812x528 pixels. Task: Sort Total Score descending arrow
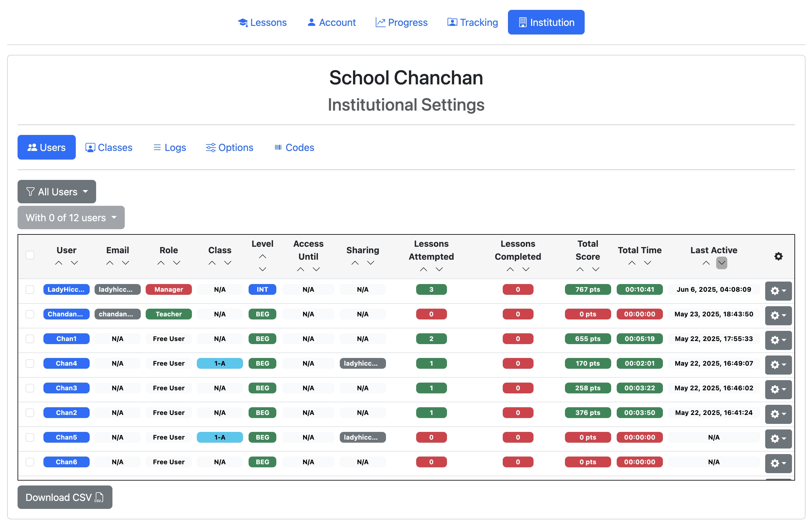[x=596, y=270]
